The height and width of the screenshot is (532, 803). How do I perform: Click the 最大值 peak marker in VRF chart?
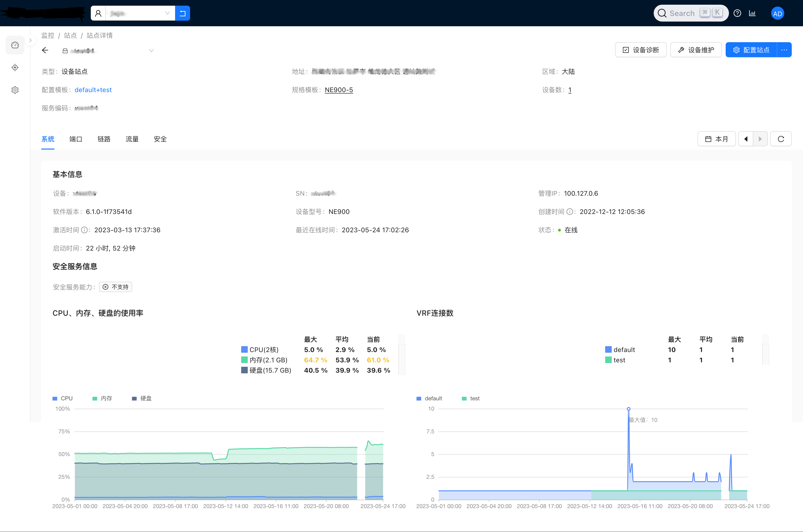(x=629, y=409)
